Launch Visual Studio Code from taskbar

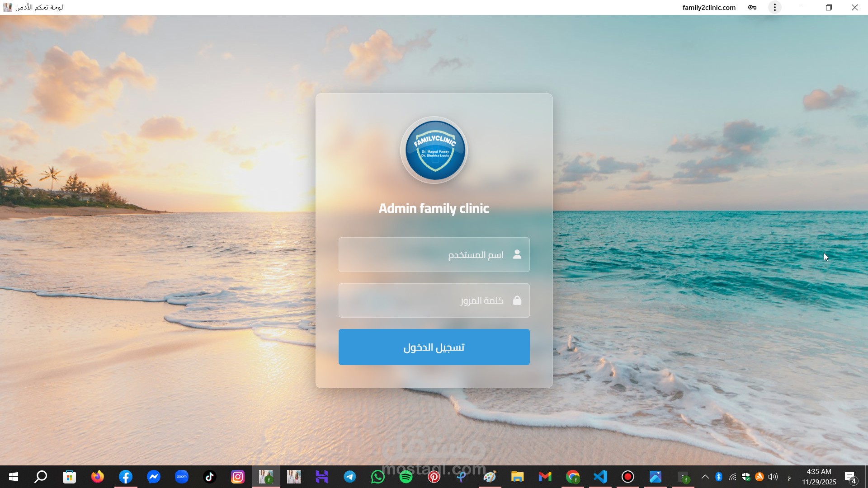coord(600,477)
